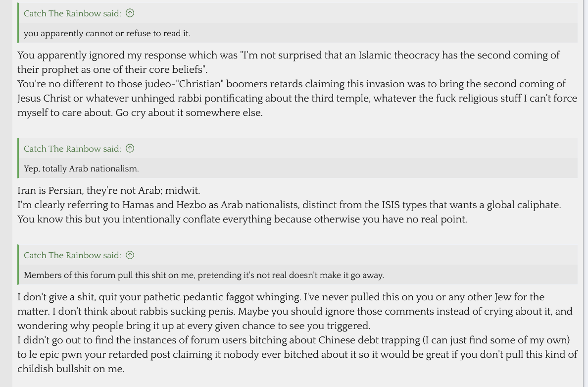This screenshot has width=588, height=387.
Task: Click the up-arrow icon above 'Members of this forum' quote
Action: pyautogui.click(x=130, y=255)
